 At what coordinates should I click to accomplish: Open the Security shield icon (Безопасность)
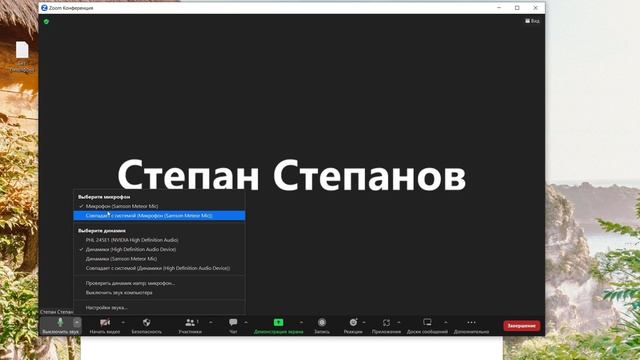pyautogui.click(x=147, y=322)
